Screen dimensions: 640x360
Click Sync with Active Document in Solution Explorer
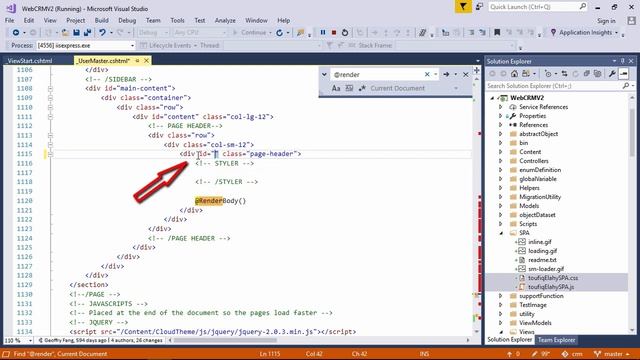point(564,74)
